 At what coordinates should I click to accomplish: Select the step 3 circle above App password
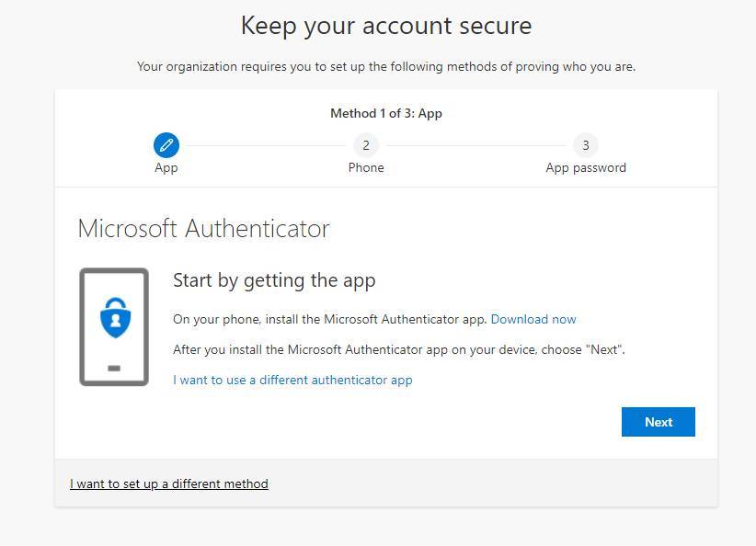coord(585,145)
